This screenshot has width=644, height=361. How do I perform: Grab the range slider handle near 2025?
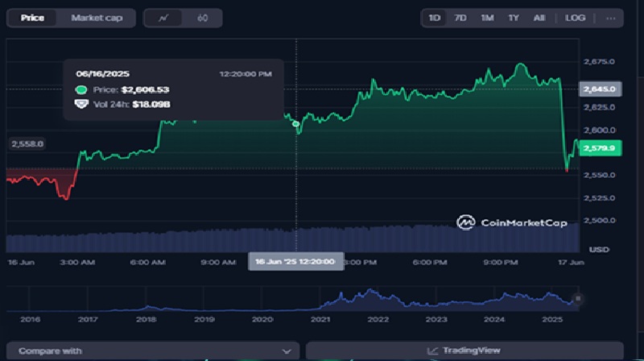point(577,299)
